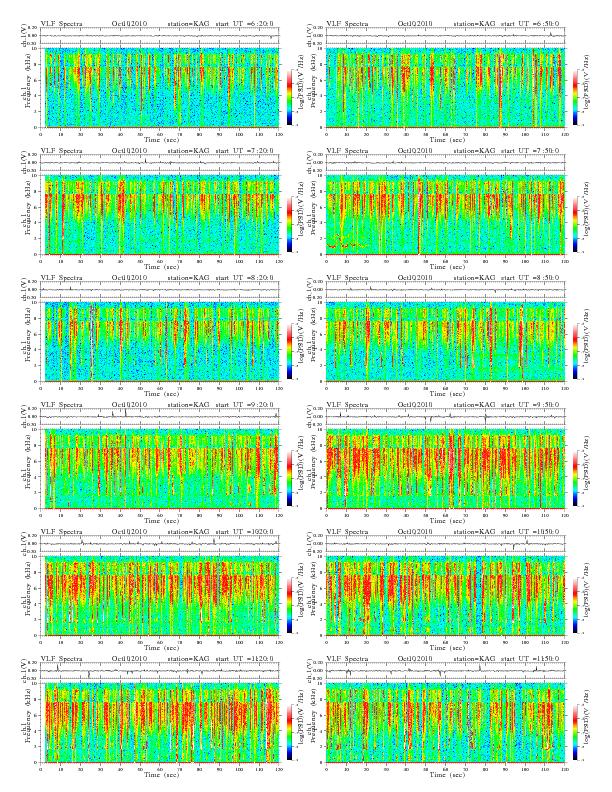Click the 'start UT =7:20:0' title text
The width and height of the screenshot is (612, 792).
tap(245, 151)
